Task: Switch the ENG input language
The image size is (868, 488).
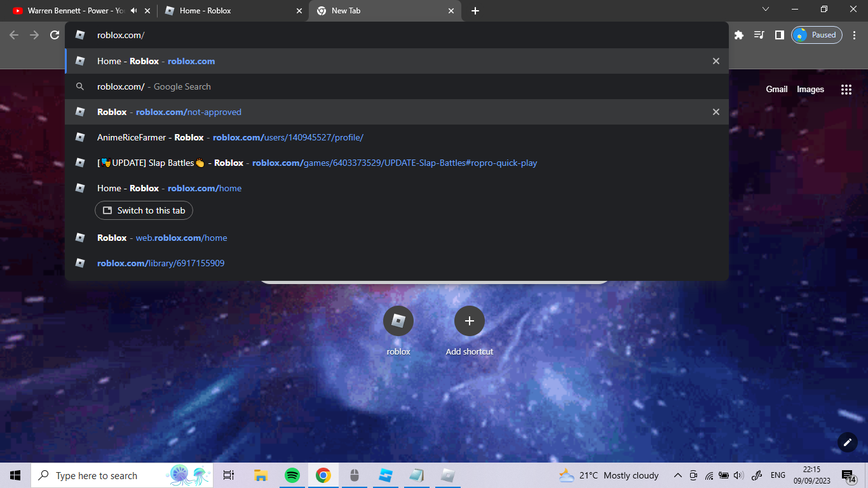Action: click(778, 475)
